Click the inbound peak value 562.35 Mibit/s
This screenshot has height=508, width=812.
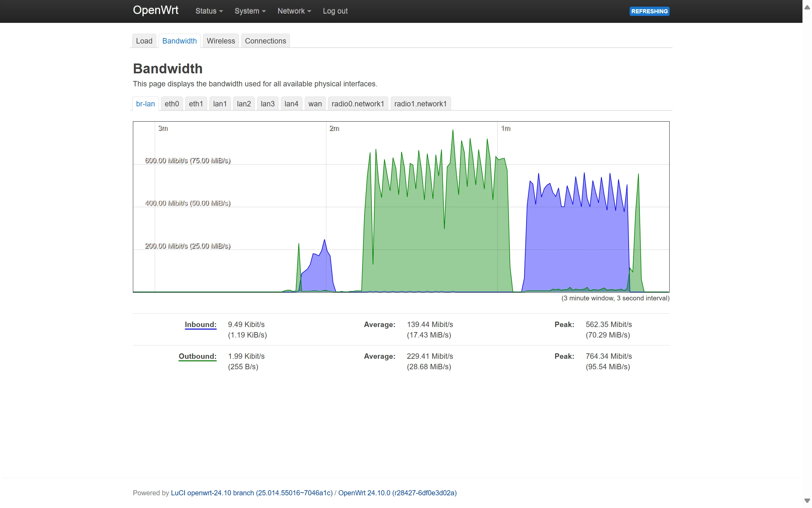point(609,324)
